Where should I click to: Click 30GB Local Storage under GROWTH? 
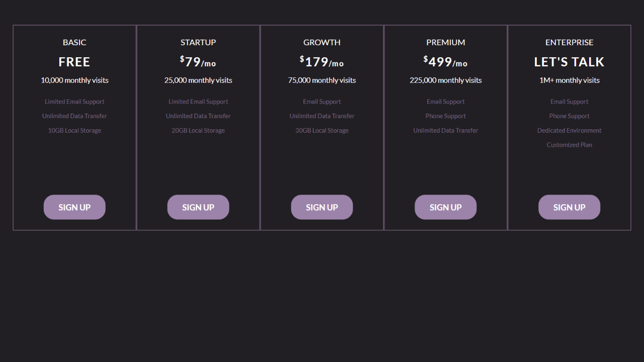(322, 130)
